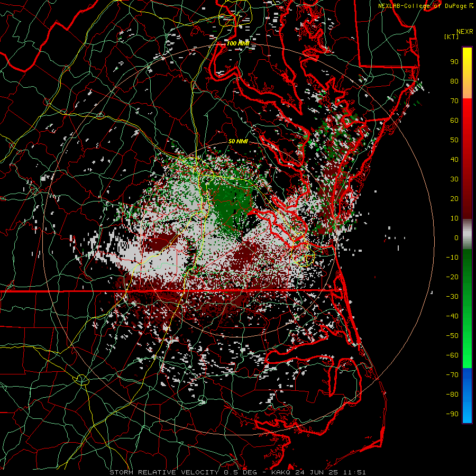Click the -60 value on velocity scale
The width and height of the screenshot is (476, 476).
click(452, 355)
